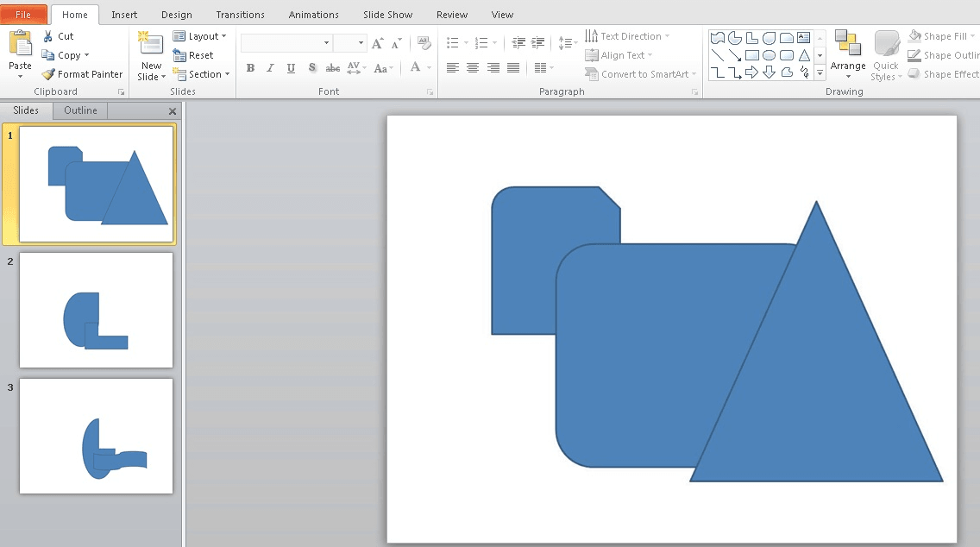Toggle Strikethrough formatting
Image resolution: width=980 pixels, height=547 pixels.
[332, 68]
